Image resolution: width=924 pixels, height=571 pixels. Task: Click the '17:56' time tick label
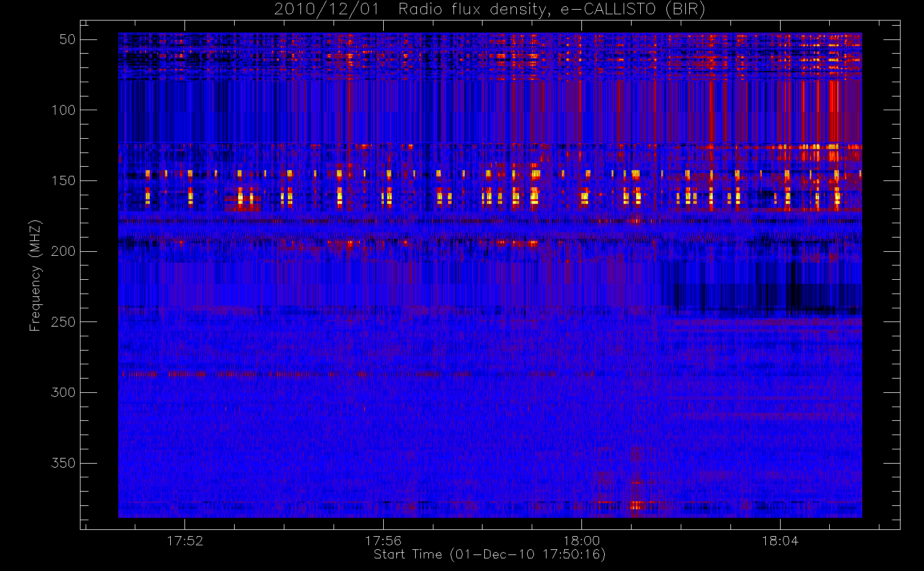click(383, 541)
